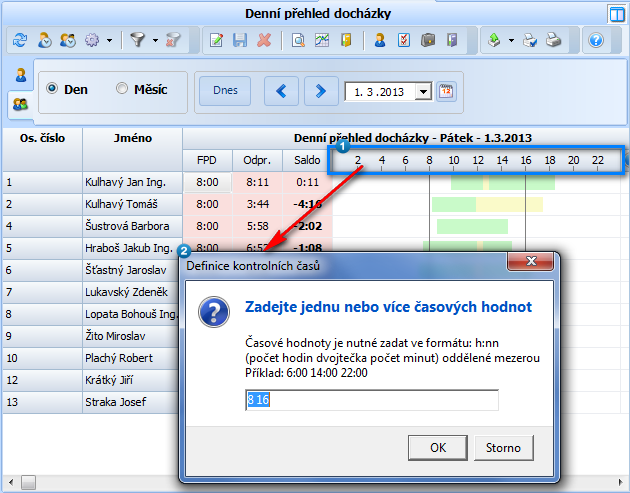630x493 pixels.
Task: Confirm the dialog with OK
Action: [438, 448]
